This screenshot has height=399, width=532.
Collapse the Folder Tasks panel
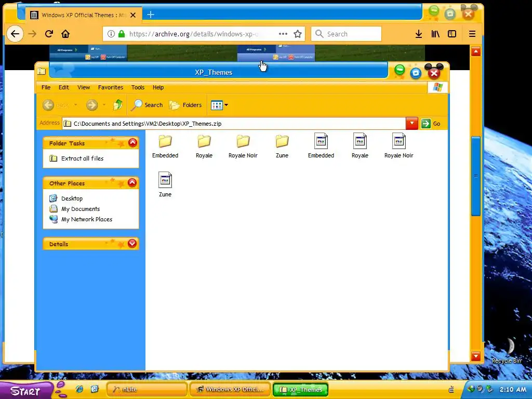click(x=132, y=143)
